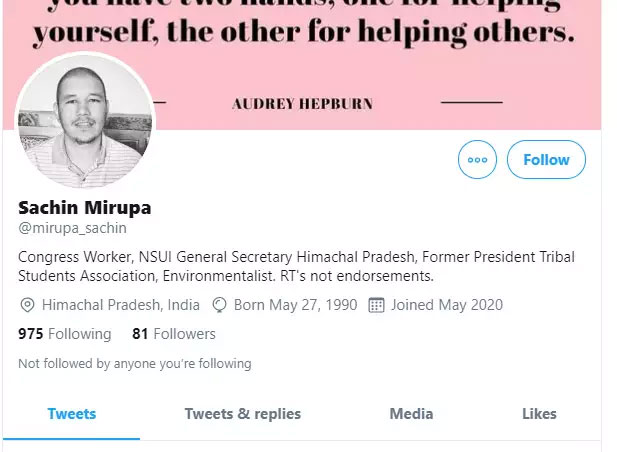Open the Tweets & replies tab
The height and width of the screenshot is (452, 617).
point(242,414)
